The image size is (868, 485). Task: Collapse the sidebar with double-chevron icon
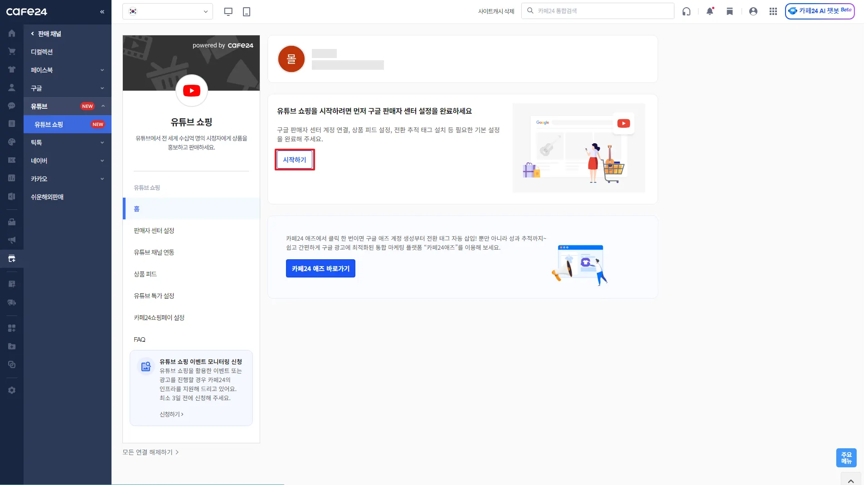(x=102, y=12)
